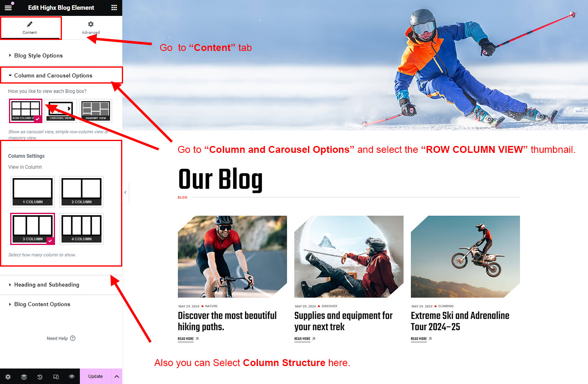The height and width of the screenshot is (384, 588).
Task: Open the History icon in footer
Action: click(x=40, y=377)
